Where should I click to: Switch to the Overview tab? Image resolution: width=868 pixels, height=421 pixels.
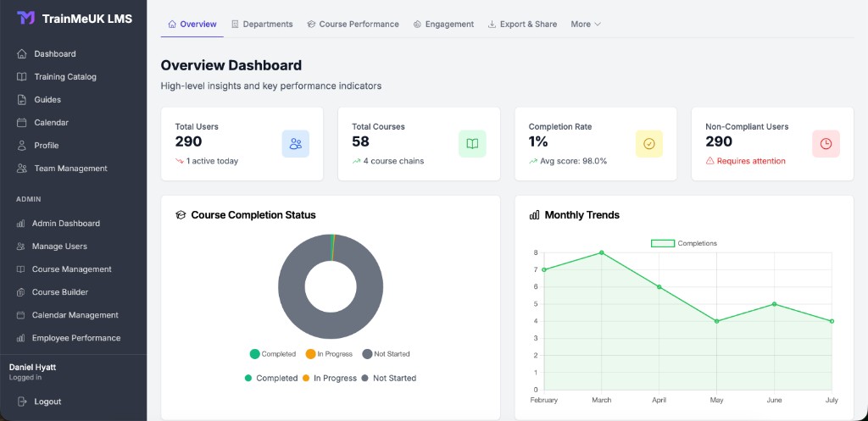pos(192,25)
